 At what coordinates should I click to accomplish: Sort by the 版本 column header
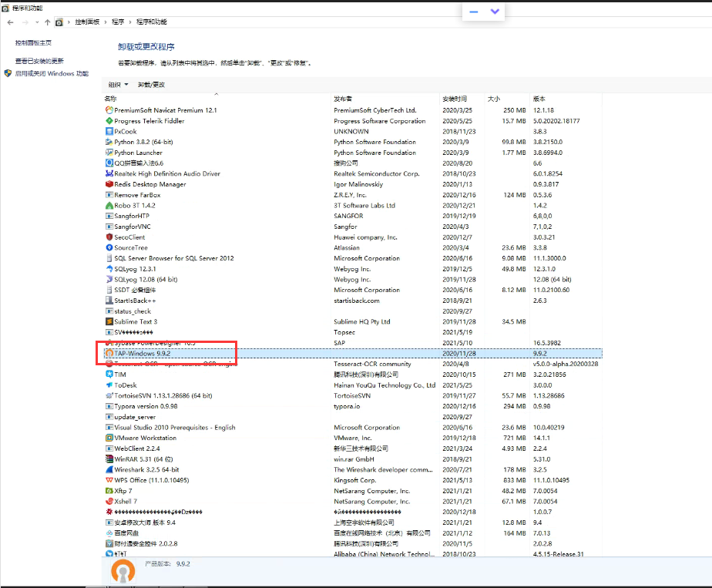(x=566, y=99)
